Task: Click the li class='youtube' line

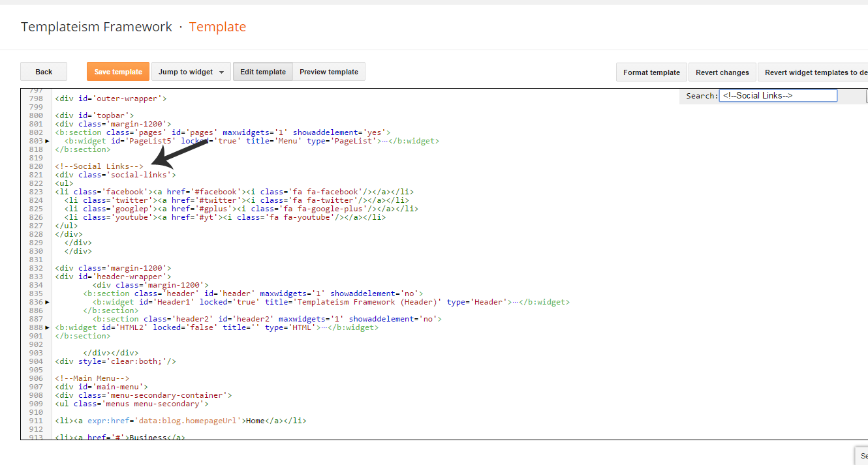Action: 225,217
